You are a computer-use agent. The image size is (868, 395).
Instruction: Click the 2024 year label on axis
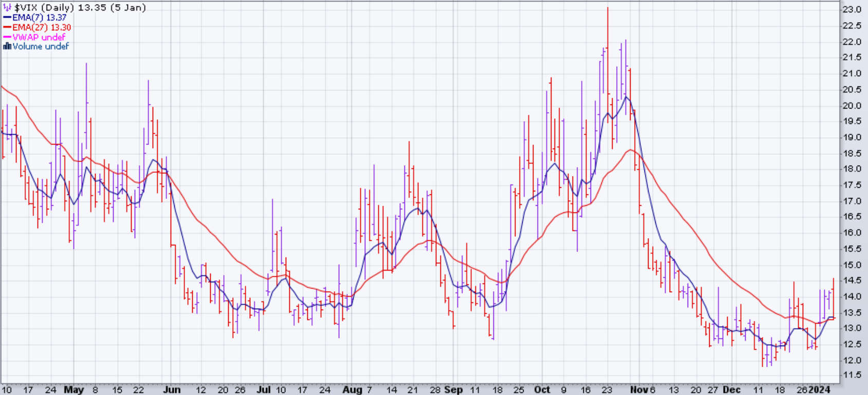pyautogui.click(x=820, y=389)
